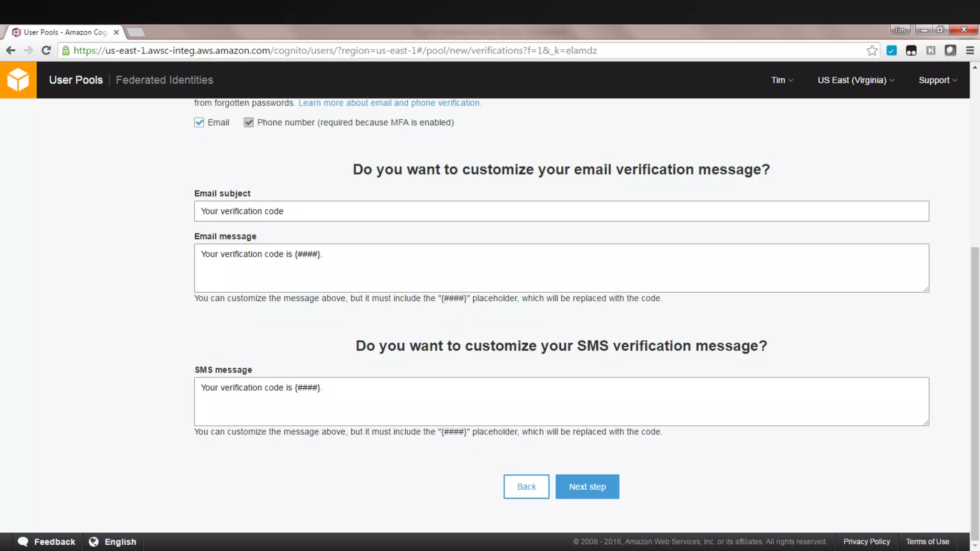Click the blue checkmark extension icon
Viewport: 980px width, 551px height.
tap(891, 50)
